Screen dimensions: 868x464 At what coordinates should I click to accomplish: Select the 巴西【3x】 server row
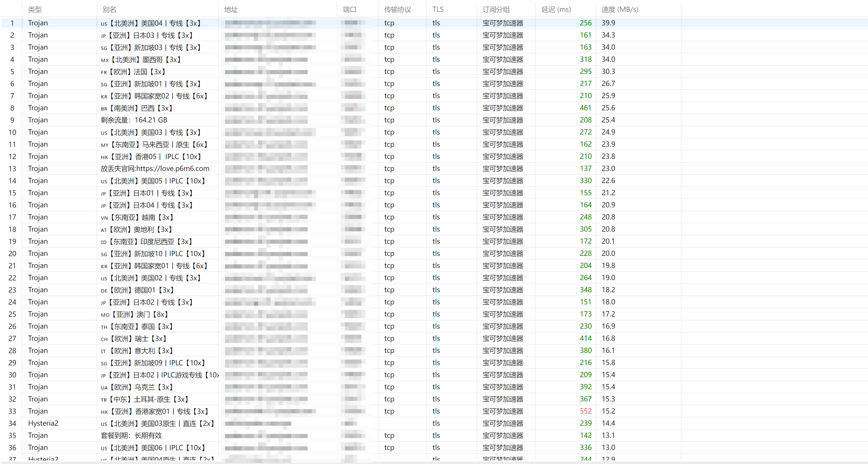click(x=434, y=108)
